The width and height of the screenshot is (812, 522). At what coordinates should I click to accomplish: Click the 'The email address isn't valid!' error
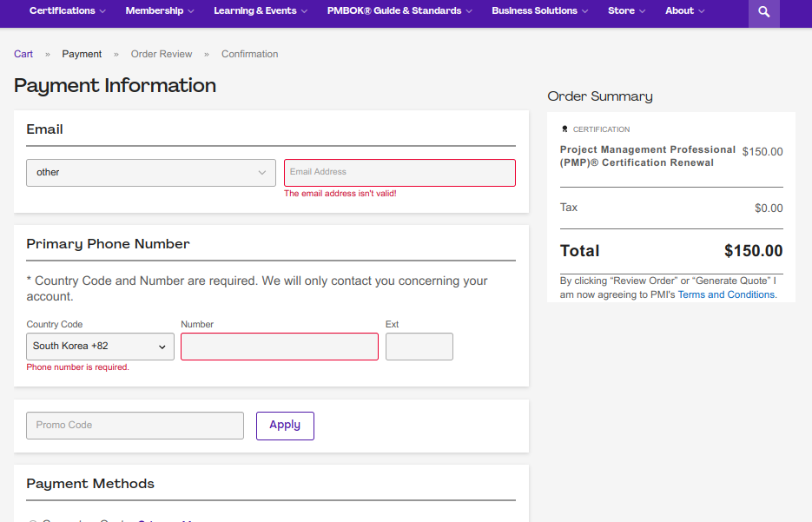(340, 193)
